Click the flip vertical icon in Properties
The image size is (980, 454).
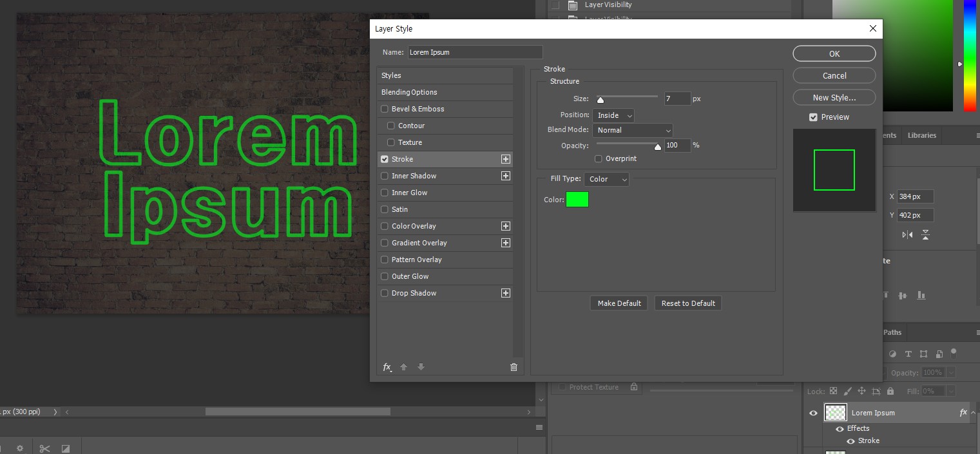point(925,235)
